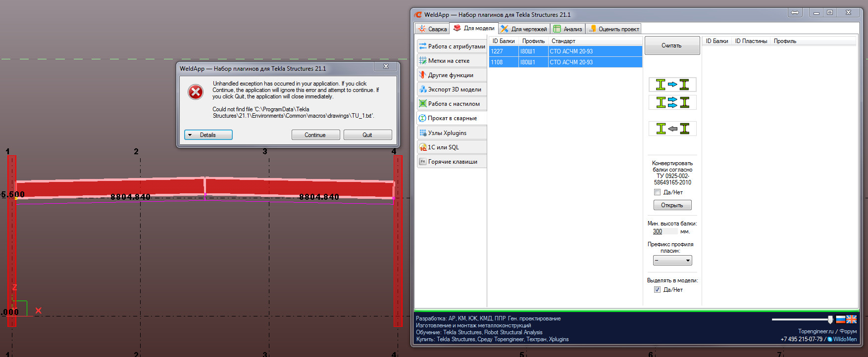Image resolution: width=868 pixels, height=357 pixels.
Task: Toggle the convert beams Да/Нет checkbox
Action: pyautogui.click(x=657, y=192)
